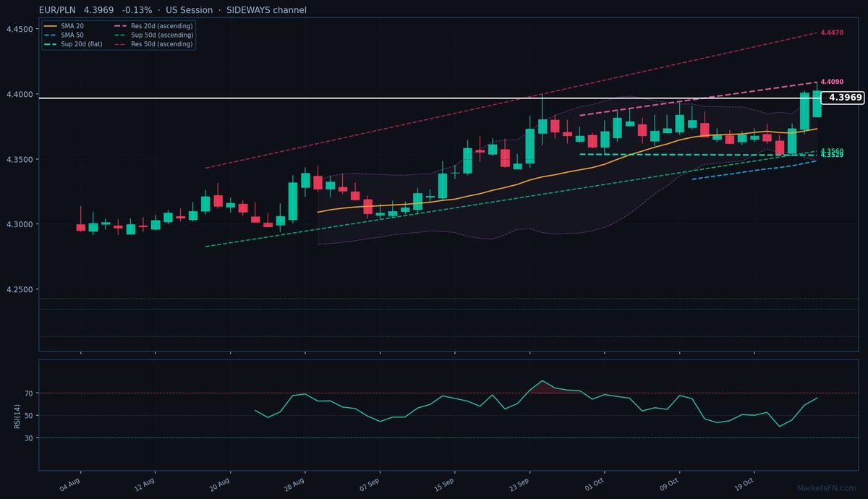Click the EUR/PLN pair name in title
Image resolution: width=868 pixels, height=499 pixels.
click(58, 10)
